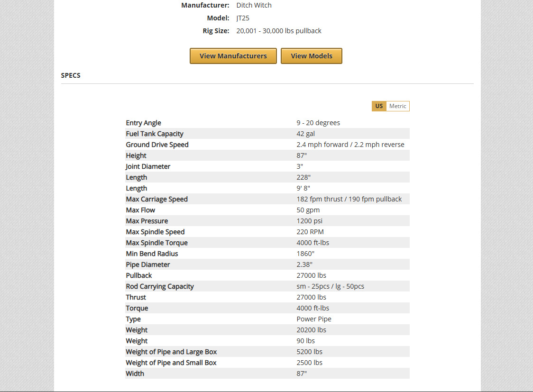
Task: Click the Pipe Diameter label
Action: click(148, 264)
